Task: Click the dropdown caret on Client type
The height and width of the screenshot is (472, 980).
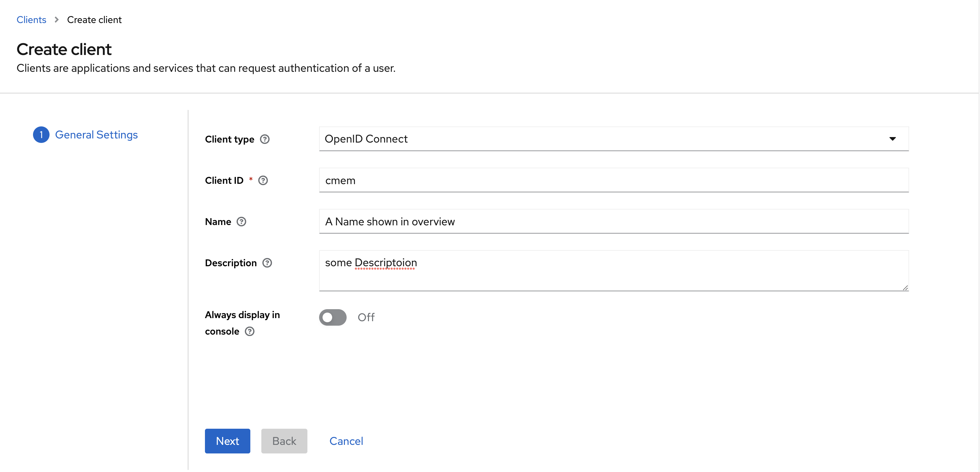Action: 893,139
